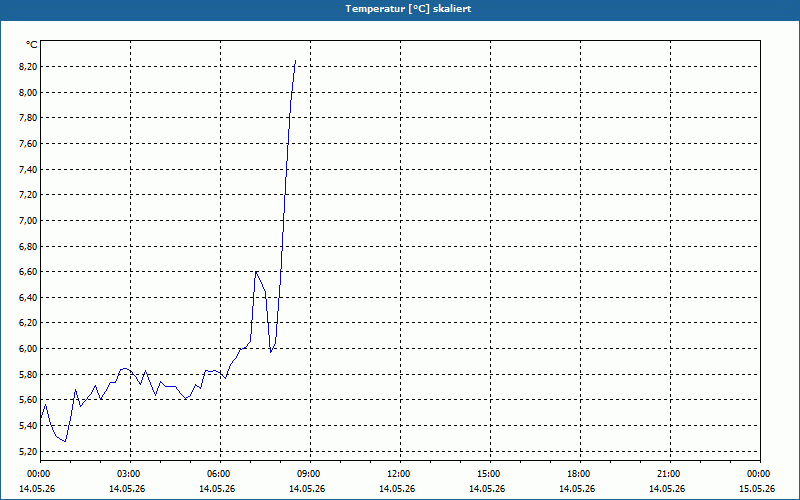Select the 5,20 y-axis label
Screen dimensions: 800x500
28,452
